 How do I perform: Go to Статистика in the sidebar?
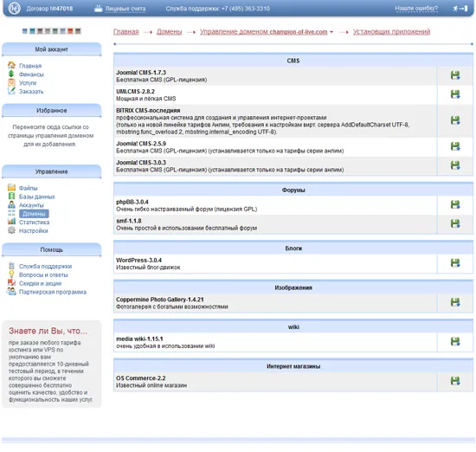(34, 223)
